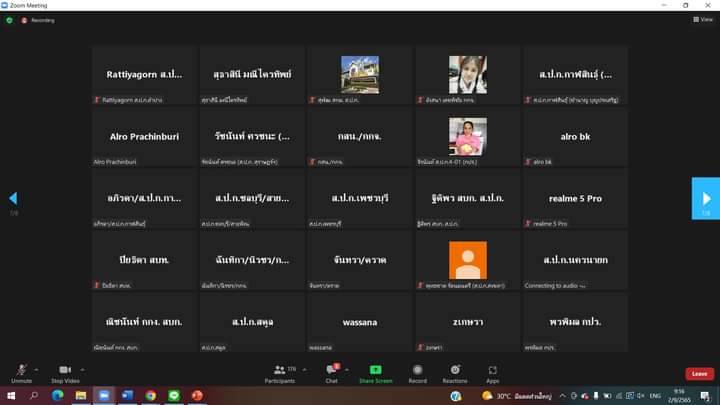Open the Participants panel
Screen dimensions: 720x405
point(280,372)
